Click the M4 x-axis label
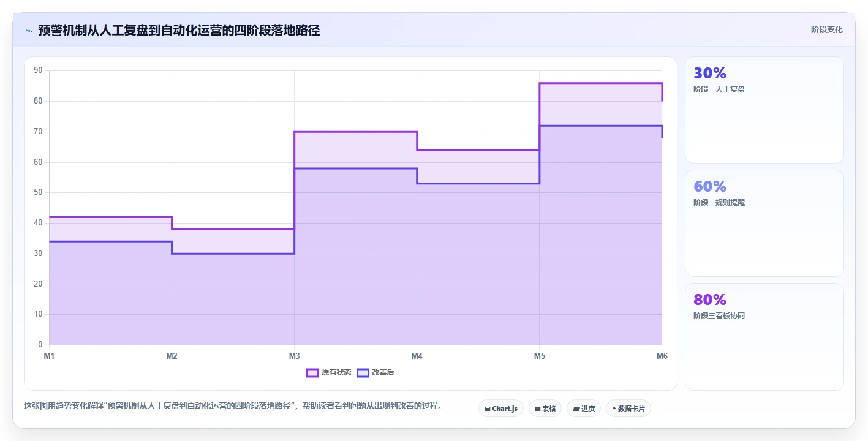This screenshot has height=441, width=868. coord(417,356)
